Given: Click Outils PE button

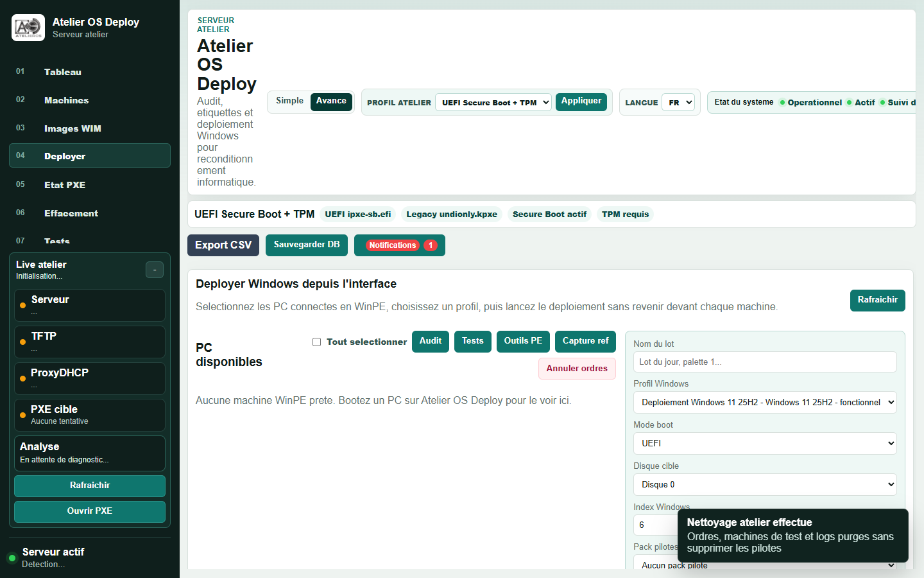Looking at the screenshot, I should point(523,342).
